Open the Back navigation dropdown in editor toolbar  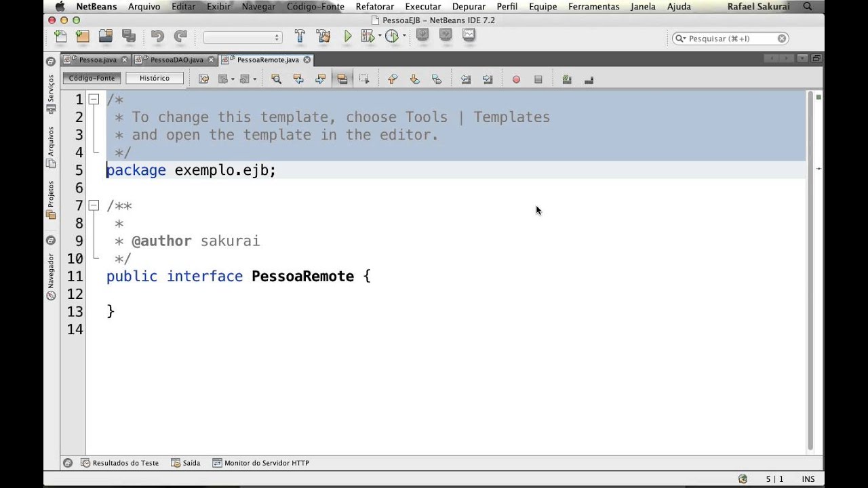coord(233,79)
